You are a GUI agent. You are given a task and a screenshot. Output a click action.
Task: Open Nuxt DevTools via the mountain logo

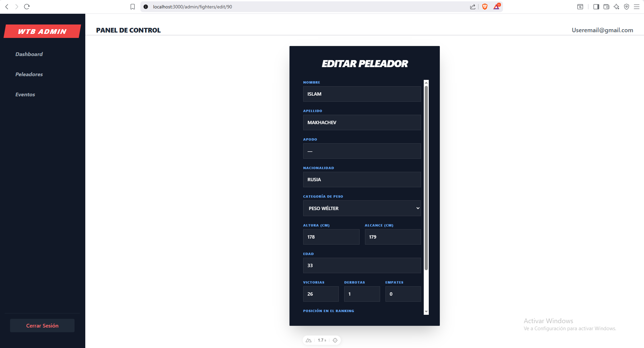coord(309,340)
